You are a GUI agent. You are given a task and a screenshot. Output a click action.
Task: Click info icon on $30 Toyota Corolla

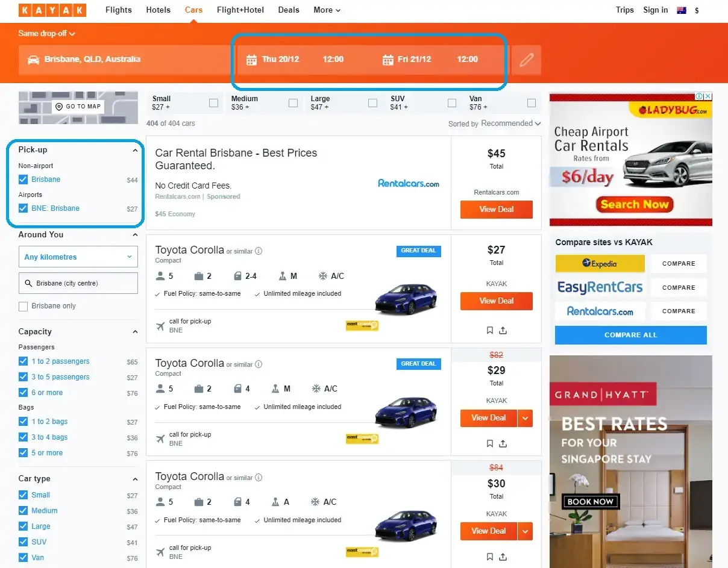tap(259, 478)
